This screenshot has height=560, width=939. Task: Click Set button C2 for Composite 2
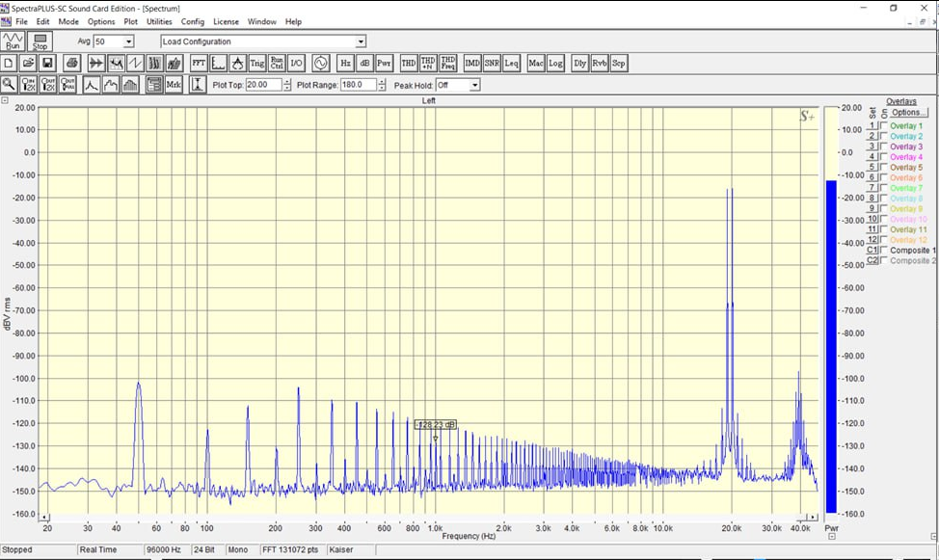[x=872, y=260]
